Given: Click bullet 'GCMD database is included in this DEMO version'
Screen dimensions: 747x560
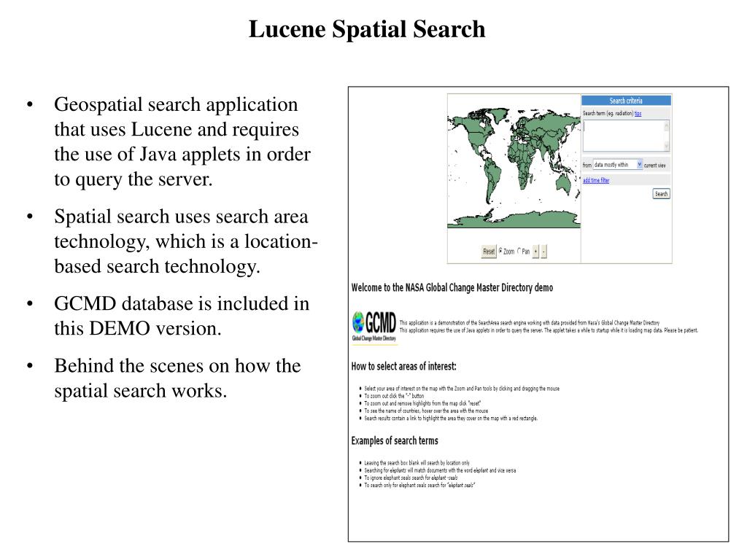Looking at the screenshot, I should (182, 316).
